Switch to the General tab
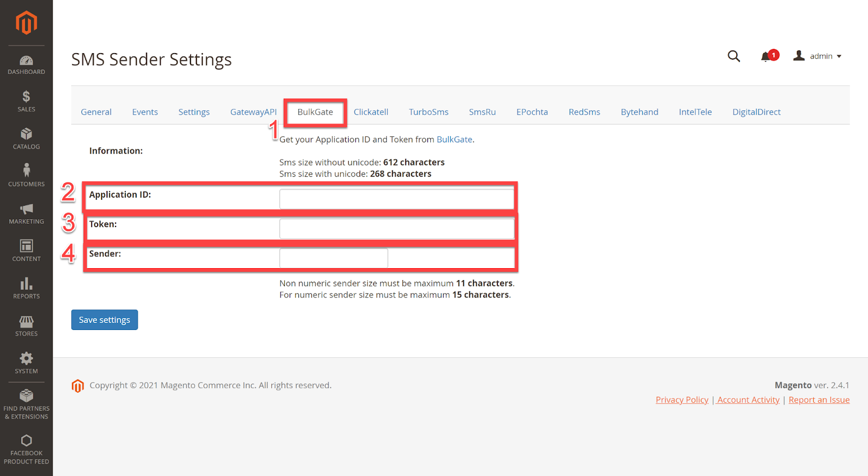This screenshot has width=868, height=476. point(96,112)
